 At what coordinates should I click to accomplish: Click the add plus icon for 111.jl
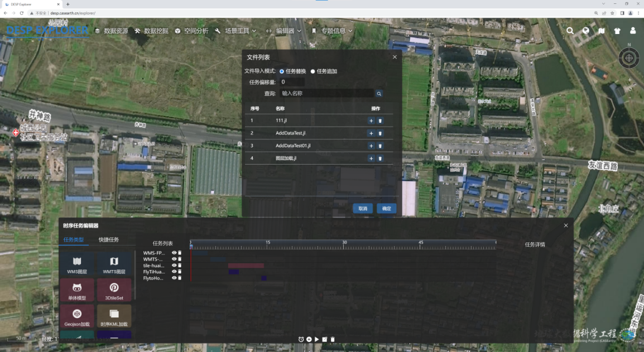[371, 120]
